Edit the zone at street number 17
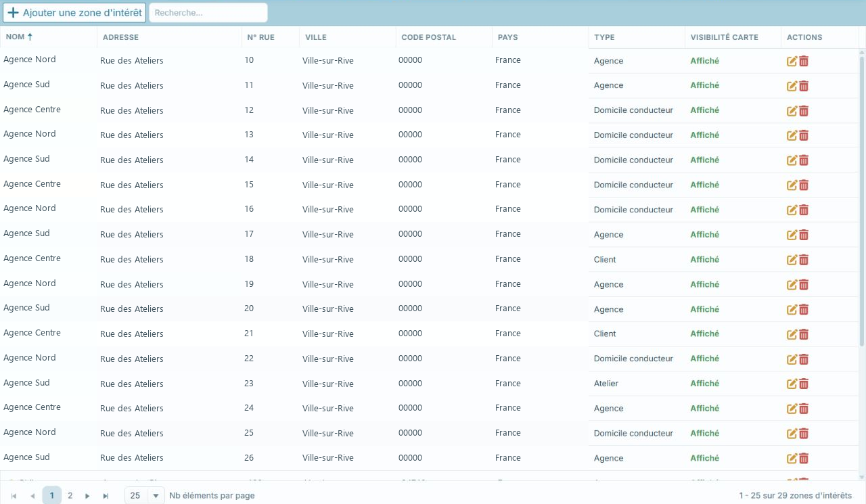Viewport: 866px width, 504px height. point(792,235)
